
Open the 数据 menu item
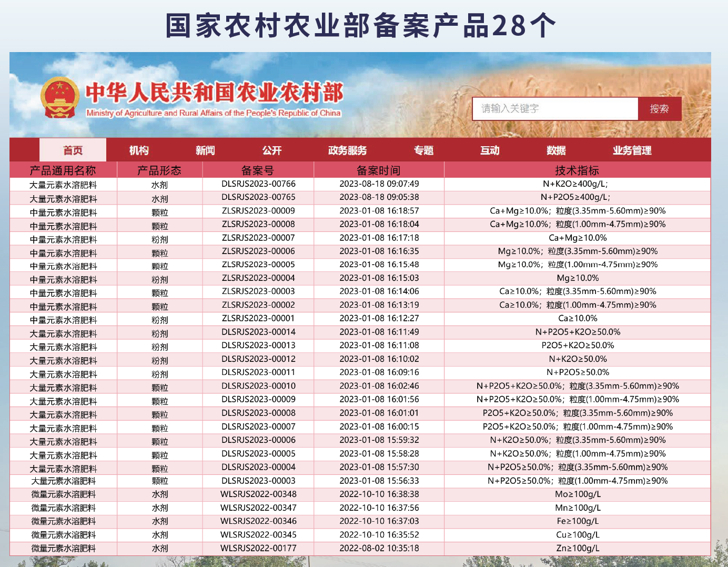tap(556, 150)
